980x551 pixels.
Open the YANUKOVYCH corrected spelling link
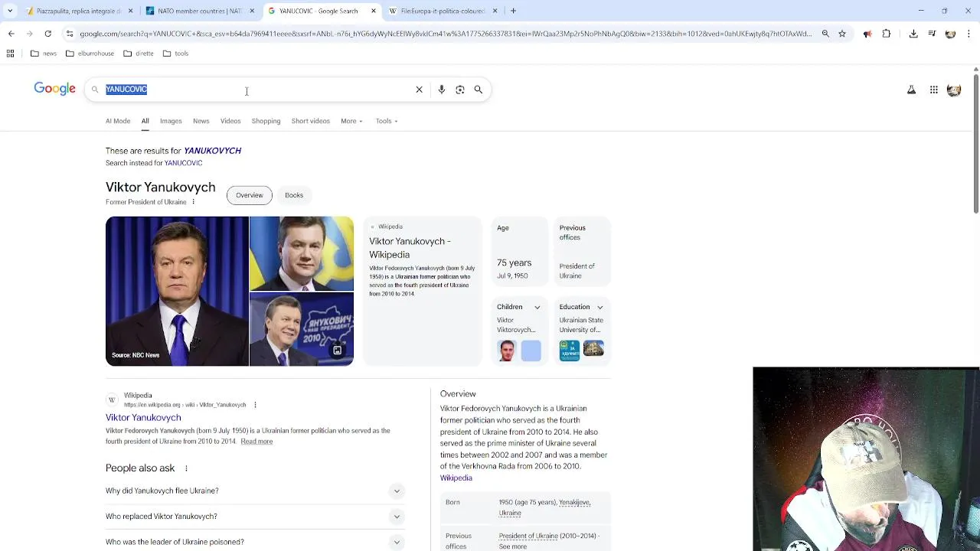[x=213, y=151]
